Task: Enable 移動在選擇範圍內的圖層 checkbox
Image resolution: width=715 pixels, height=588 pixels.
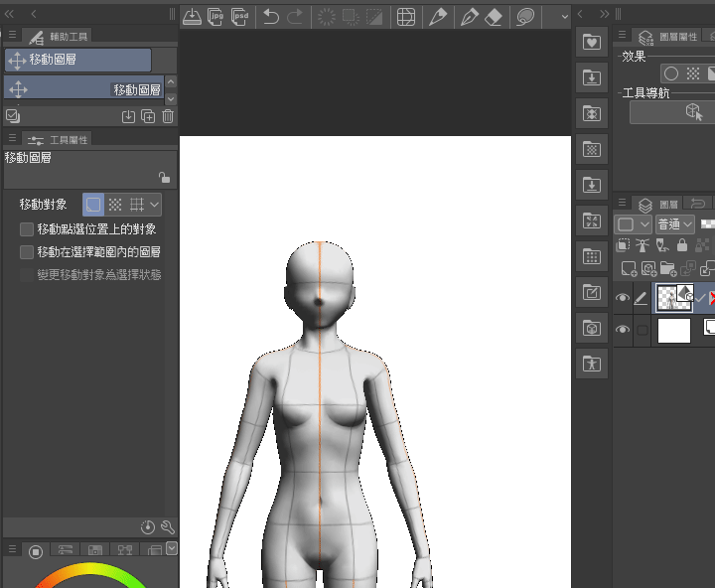Action: pos(27,252)
